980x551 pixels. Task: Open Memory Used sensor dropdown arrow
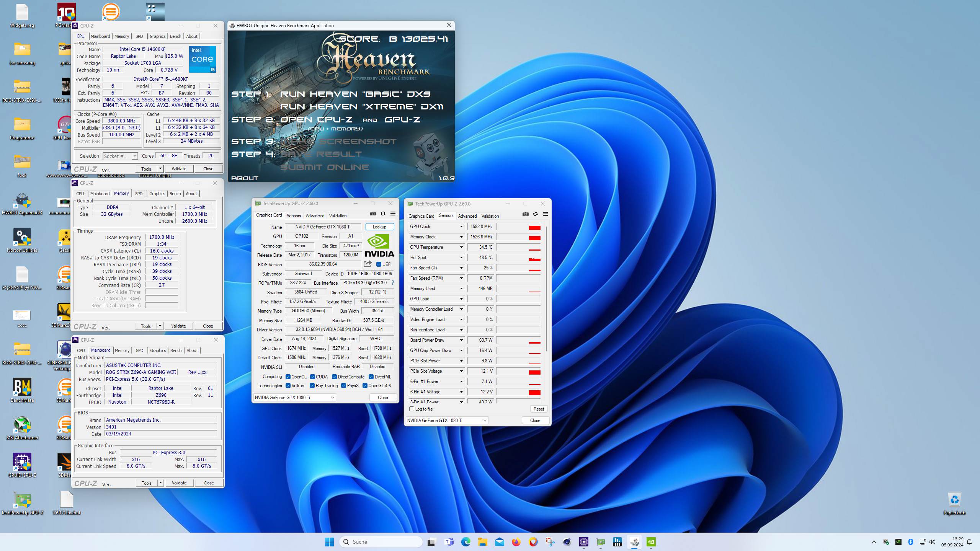tap(461, 289)
